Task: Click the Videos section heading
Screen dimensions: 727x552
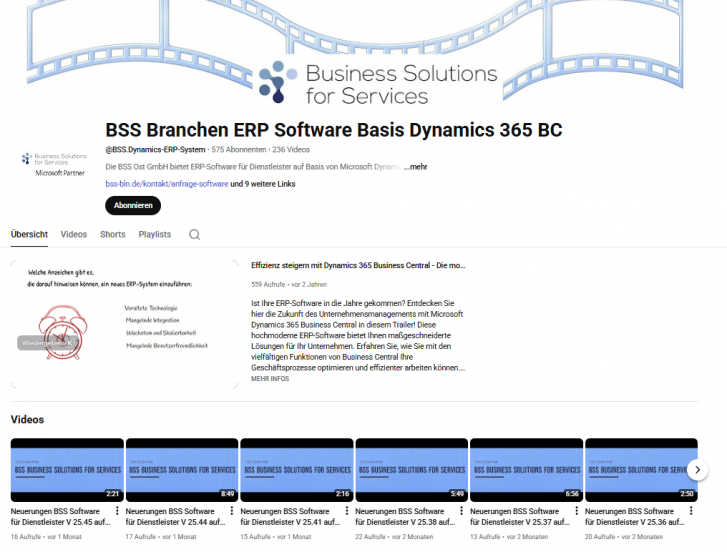Action: pyautogui.click(x=27, y=419)
